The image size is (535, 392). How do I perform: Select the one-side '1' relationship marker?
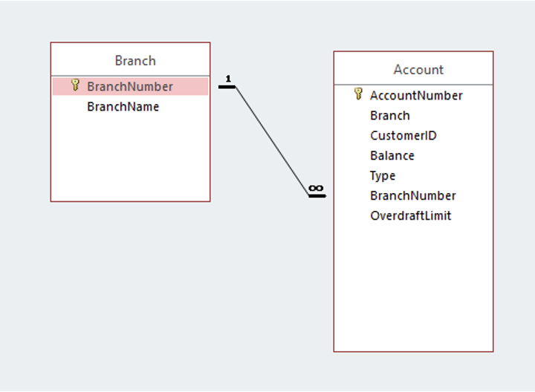[x=228, y=79]
